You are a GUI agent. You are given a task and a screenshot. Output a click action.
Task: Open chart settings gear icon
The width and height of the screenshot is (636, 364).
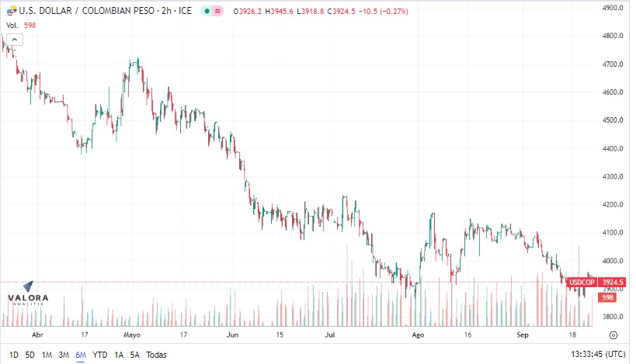[613, 335]
